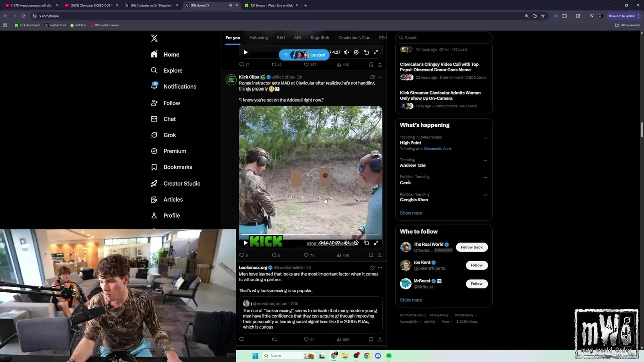Focus the X Search field
Image resolution: width=644 pixels, height=362 pixels.
click(x=443, y=38)
